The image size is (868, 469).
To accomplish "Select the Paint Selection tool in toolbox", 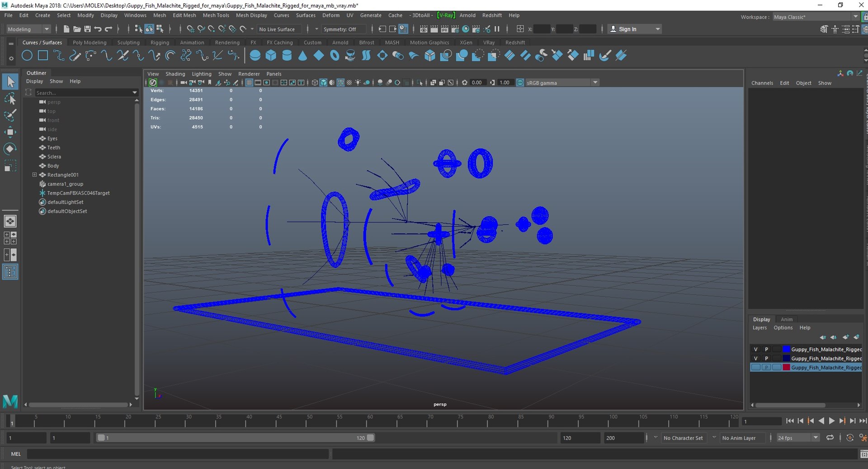I will click(10, 115).
